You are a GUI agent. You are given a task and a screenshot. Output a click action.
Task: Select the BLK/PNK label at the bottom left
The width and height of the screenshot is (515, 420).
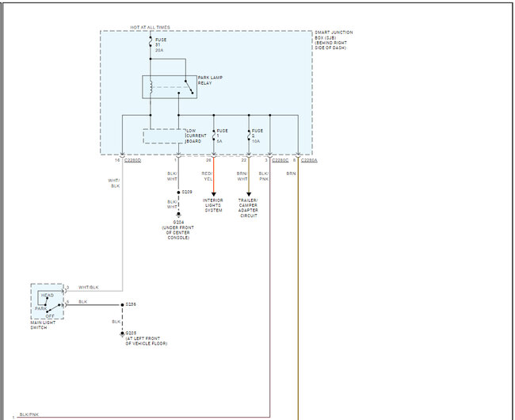point(29,414)
